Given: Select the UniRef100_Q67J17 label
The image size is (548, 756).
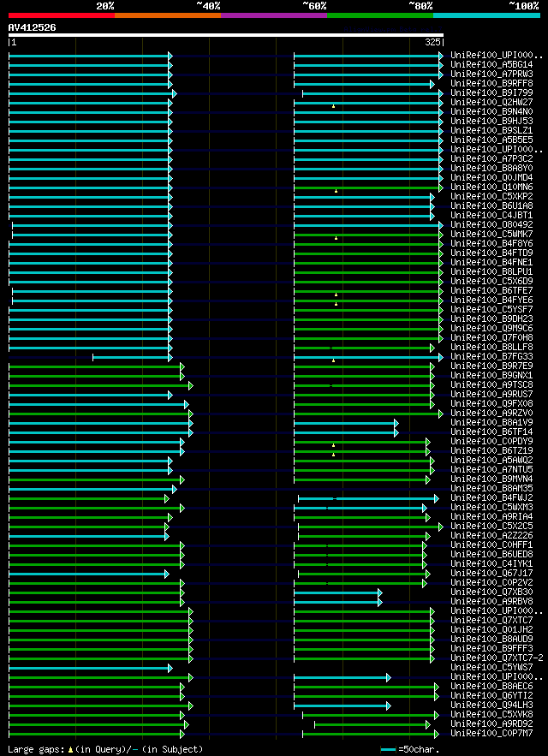Looking at the screenshot, I should (491, 574).
